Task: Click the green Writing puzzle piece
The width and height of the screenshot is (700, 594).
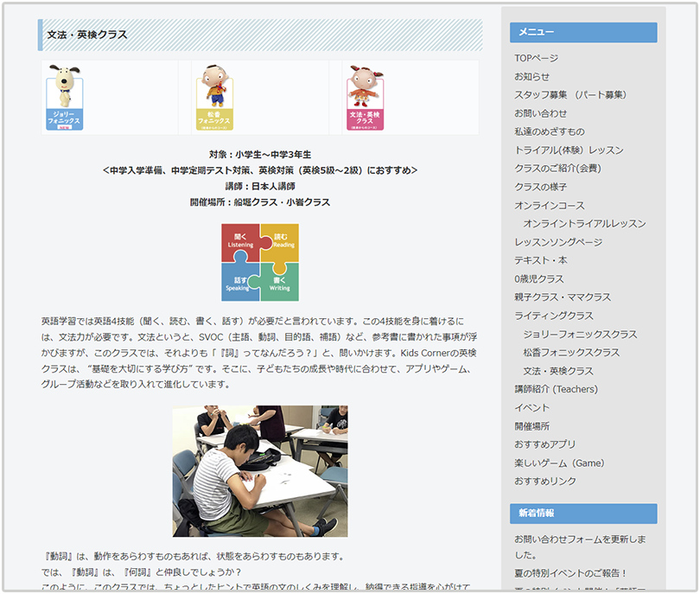Action: (280, 282)
